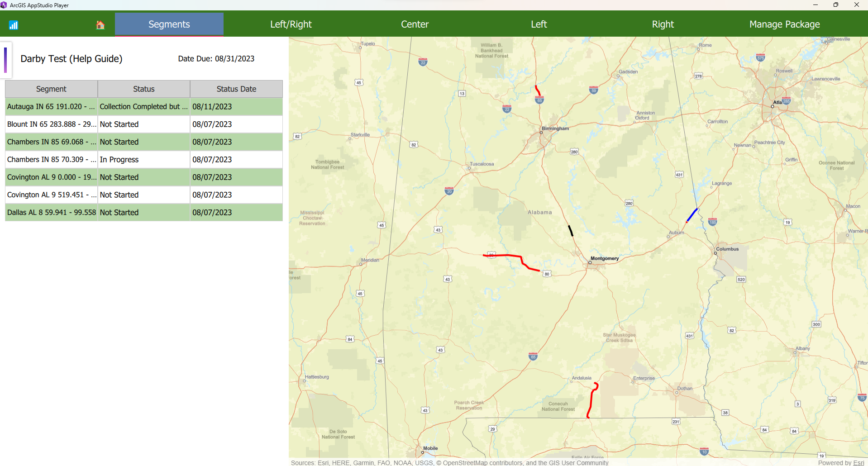Click Not Started status in Blount row
868x466 pixels.
[x=144, y=124]
